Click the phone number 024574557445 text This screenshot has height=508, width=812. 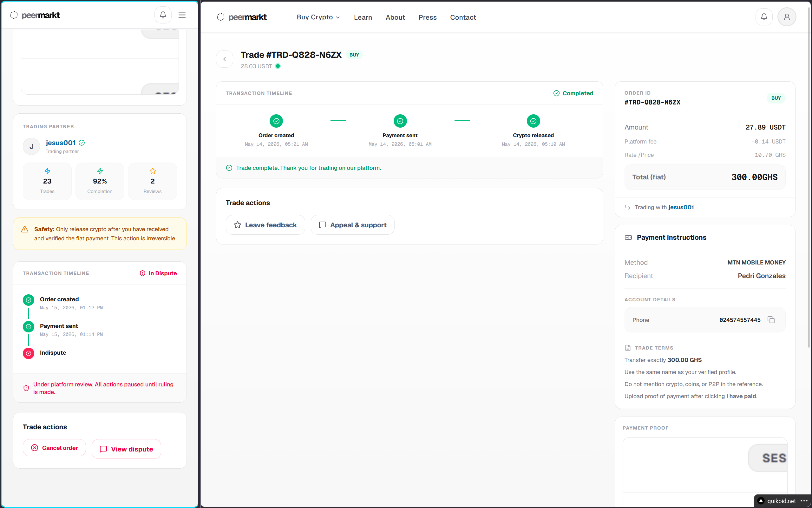tap(740, 320)
